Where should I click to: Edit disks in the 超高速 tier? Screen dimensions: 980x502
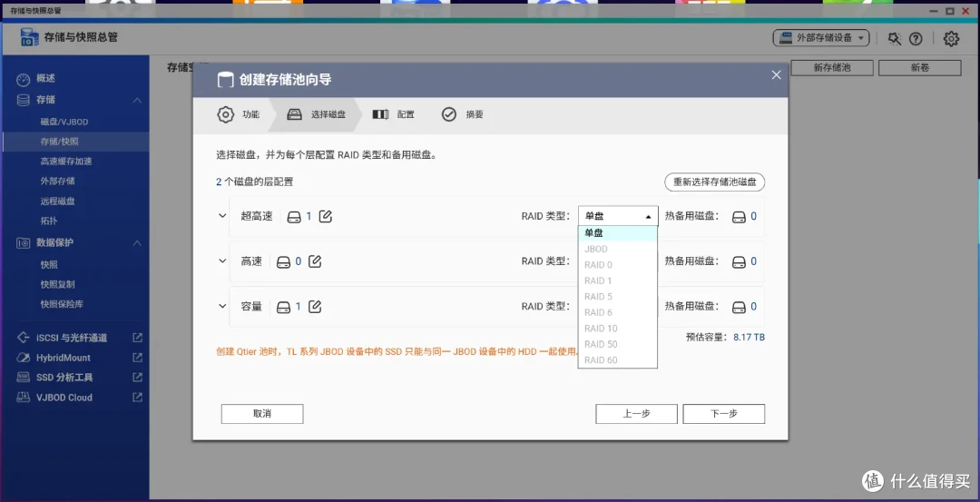326,216
